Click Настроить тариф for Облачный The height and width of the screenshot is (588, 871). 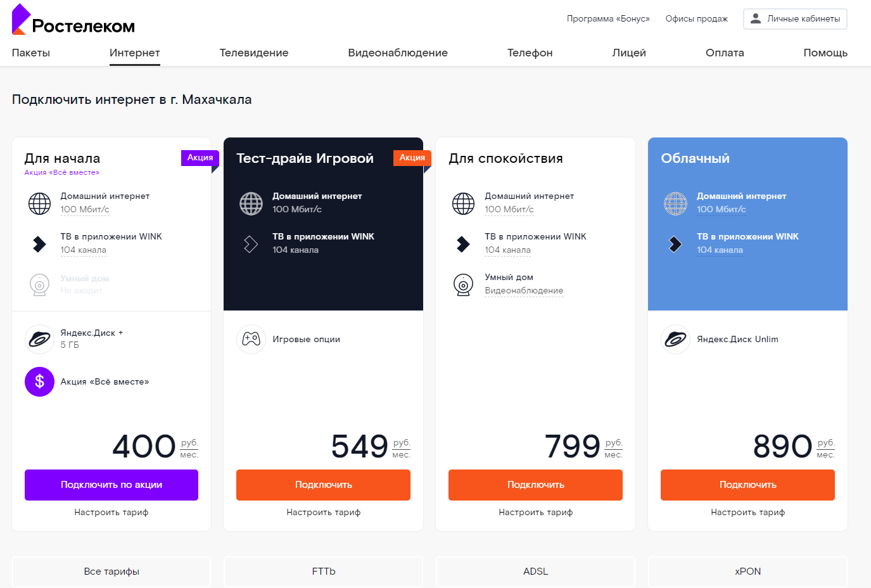[x=747, y=512]
